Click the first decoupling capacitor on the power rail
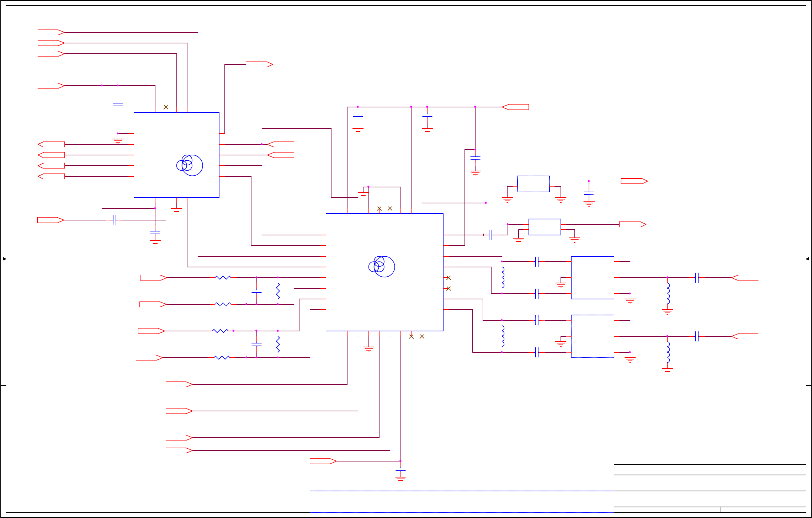 pyautogui.click(x=358, y=115)
